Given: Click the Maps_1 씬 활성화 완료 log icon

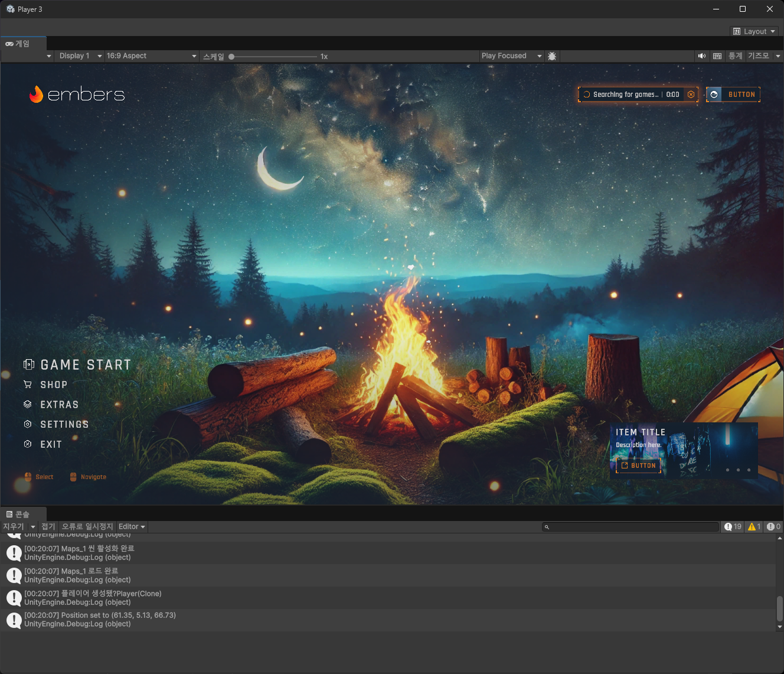Looking at the screenshot, I should (14, 553).
